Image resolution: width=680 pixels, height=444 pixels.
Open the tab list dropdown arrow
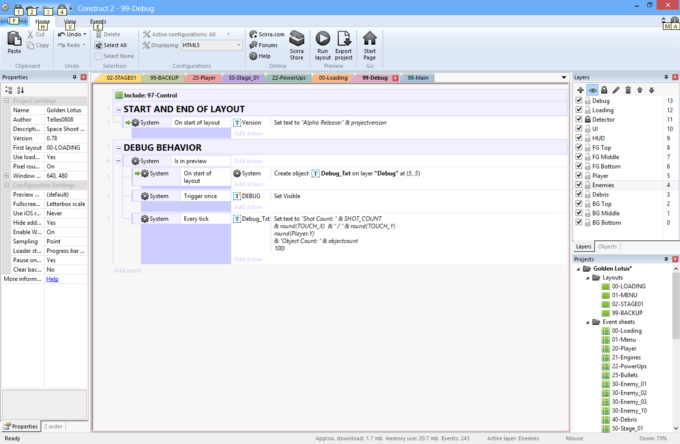[564, 78]
